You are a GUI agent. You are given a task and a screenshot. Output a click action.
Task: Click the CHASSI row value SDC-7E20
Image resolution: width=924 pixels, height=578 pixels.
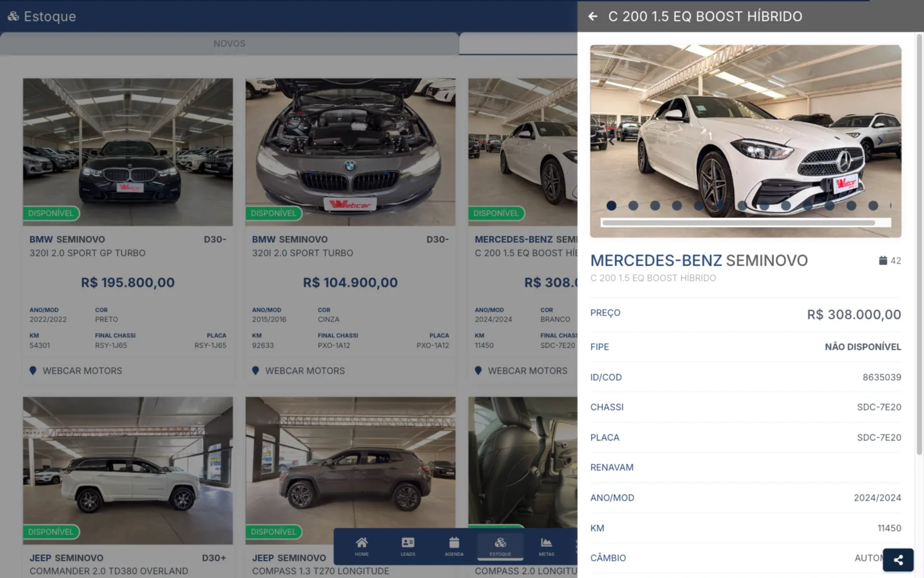(x=879, y=407)
